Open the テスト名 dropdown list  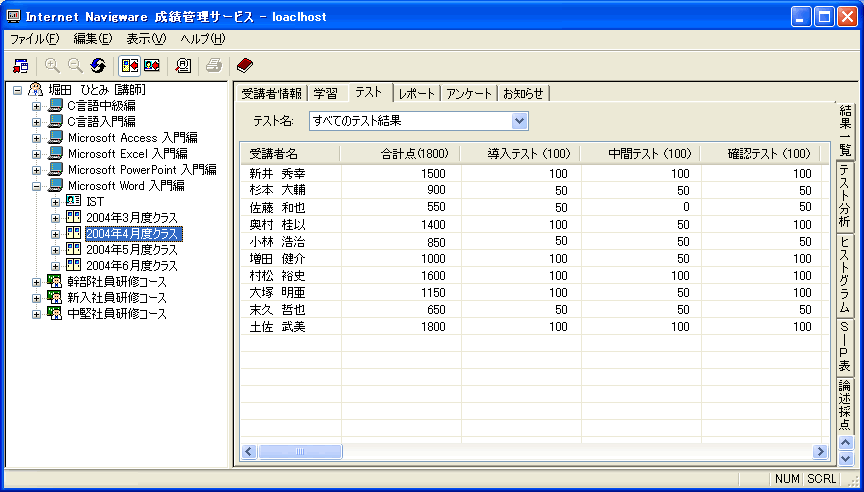(x=519, y=121)
